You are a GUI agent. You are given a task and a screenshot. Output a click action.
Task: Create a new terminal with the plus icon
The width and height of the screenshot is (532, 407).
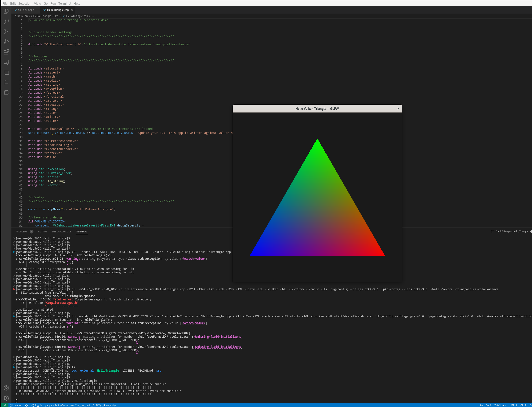pyautogui.click(x=531, y=231)
